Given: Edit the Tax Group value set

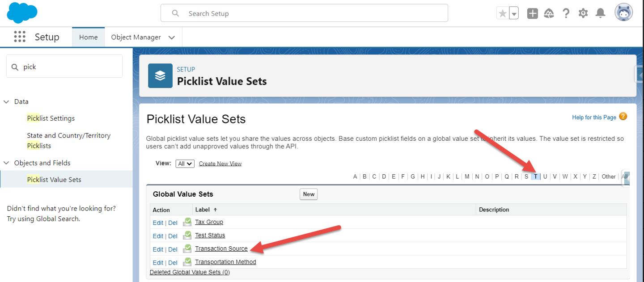Looking at the screenshot, I should (x=158, y=223).
